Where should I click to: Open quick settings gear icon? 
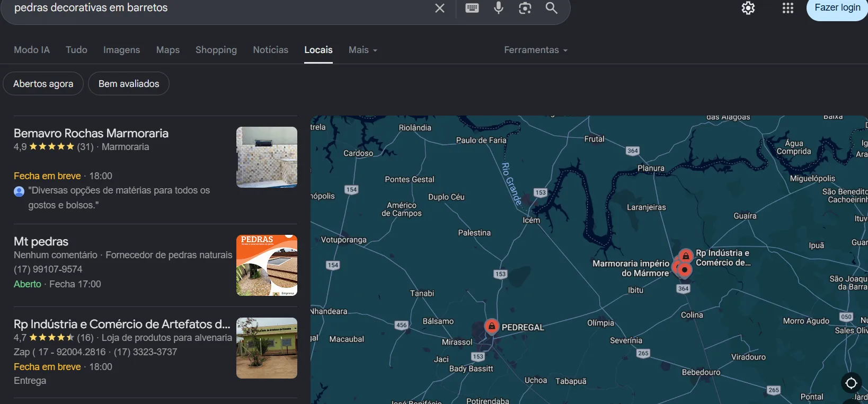pyautogui.click(x=748, y=8)
